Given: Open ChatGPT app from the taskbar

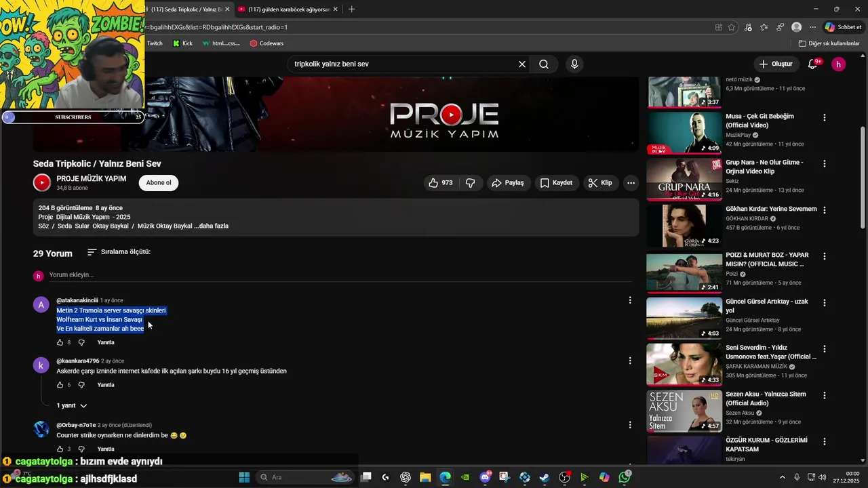Looking at the screenshot, I should pyautogui.click(x=406, y=477).
